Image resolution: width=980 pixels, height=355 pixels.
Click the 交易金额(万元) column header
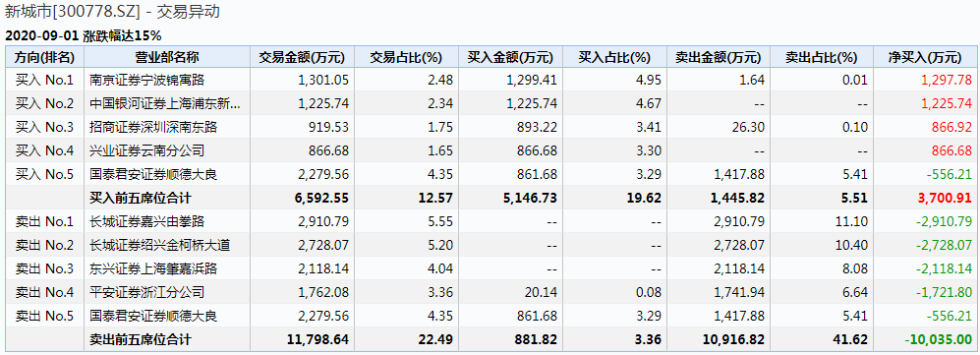(302, 58)
